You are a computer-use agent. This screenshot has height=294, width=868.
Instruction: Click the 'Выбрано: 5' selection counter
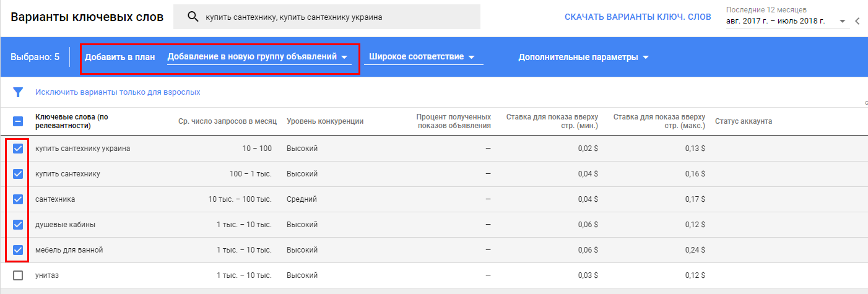click(x=35, y=57)
